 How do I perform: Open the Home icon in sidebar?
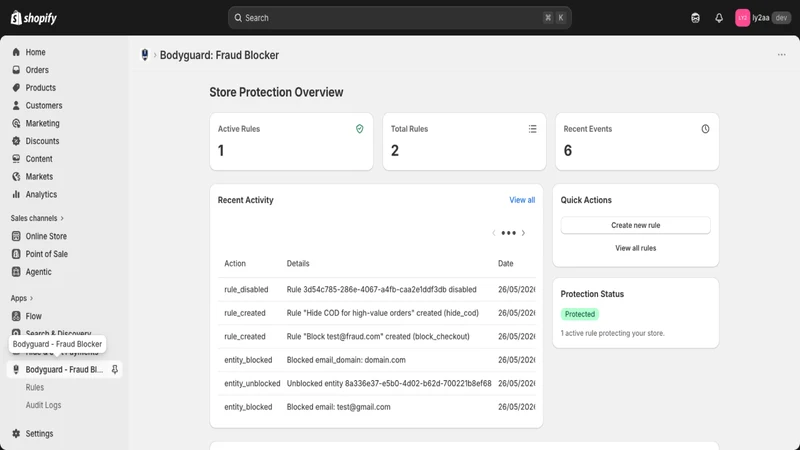tap(16, 52)
